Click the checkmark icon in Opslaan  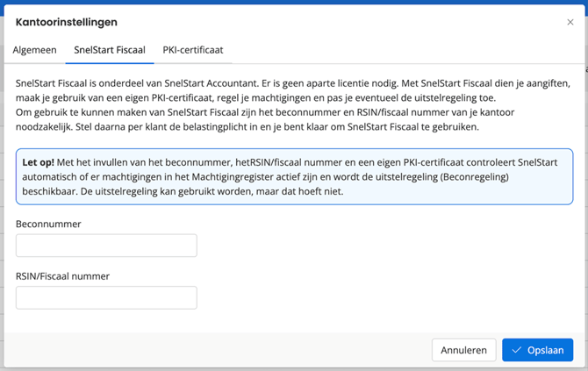click(517, 350)
